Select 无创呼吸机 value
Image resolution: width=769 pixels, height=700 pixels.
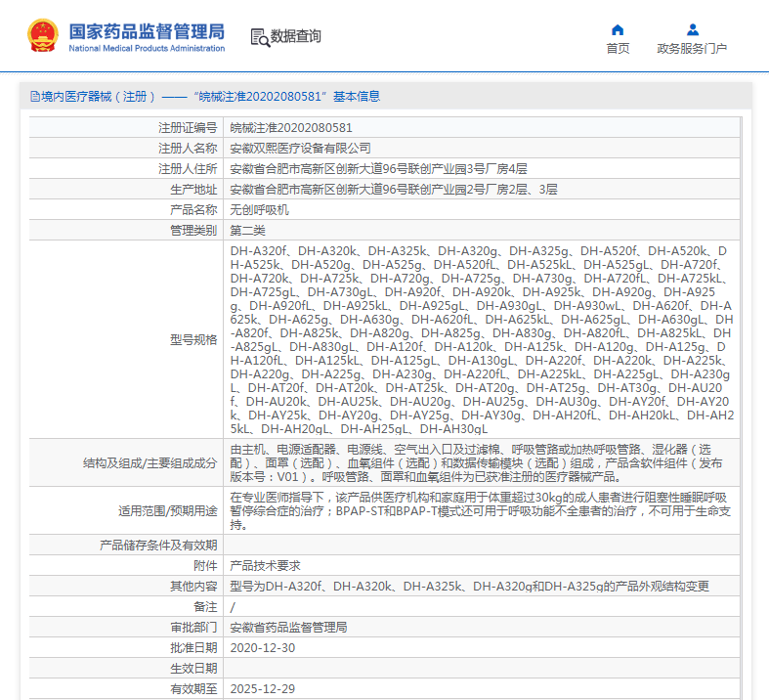(260, 210)
